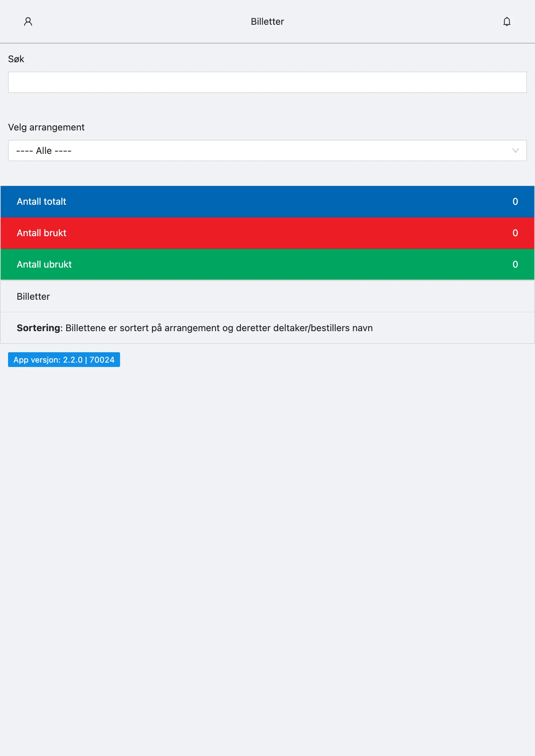
Task: Click the App versjon 2.2.0 badge
Action: tap(64, 360)
